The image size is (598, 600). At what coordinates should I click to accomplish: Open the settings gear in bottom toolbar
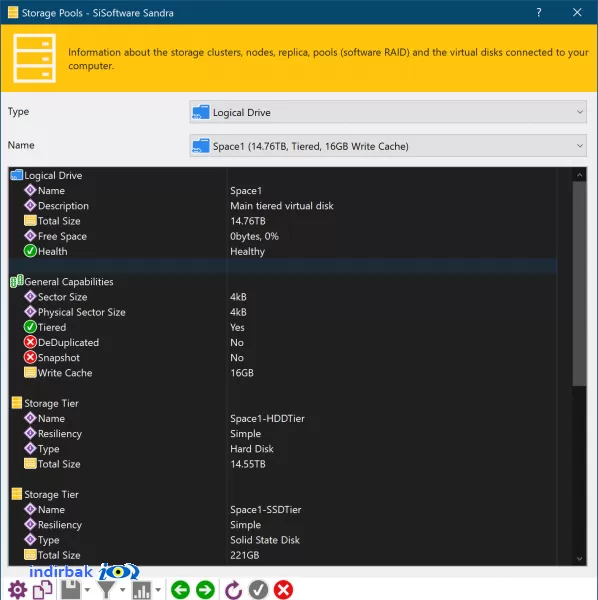(x=18, y=590)
